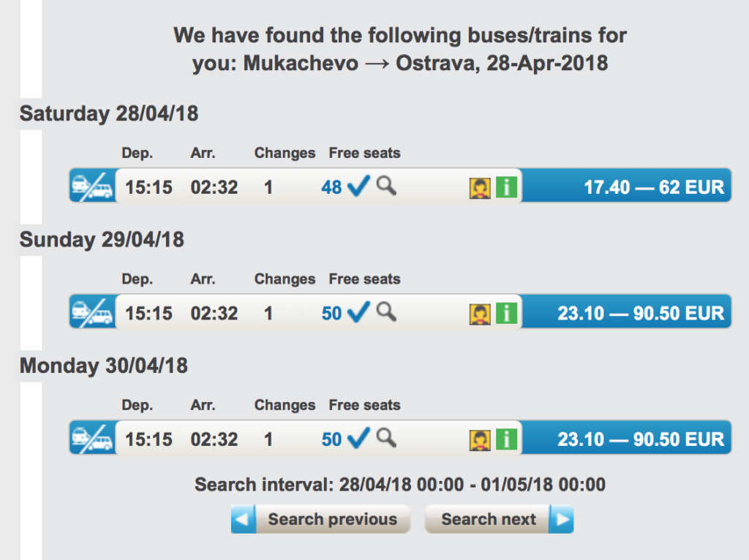Click the Search next button
The height and width of the screenshot is (560, 749).
pos(500,520)
